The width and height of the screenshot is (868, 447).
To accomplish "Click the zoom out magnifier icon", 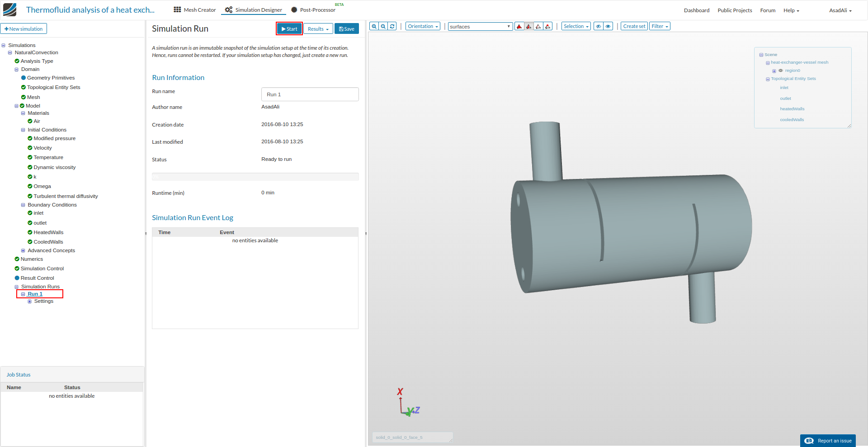I will click(383, 26).
